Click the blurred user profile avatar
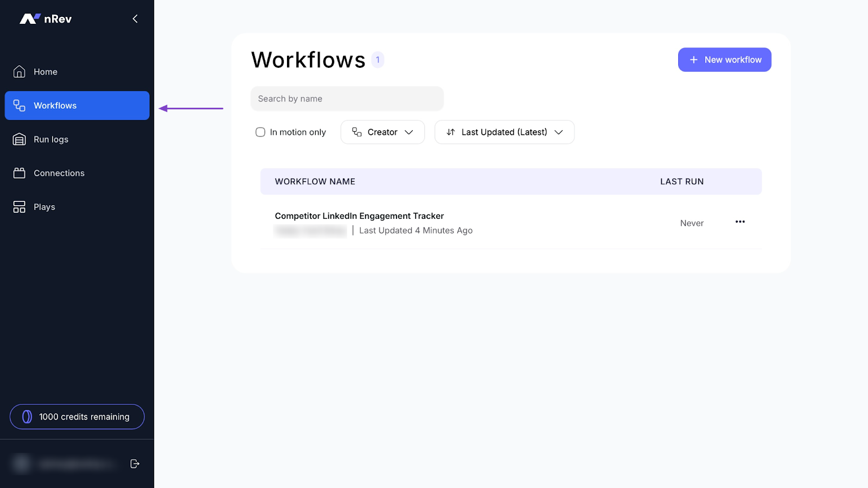The image size is (868, 488). (22, 464)
